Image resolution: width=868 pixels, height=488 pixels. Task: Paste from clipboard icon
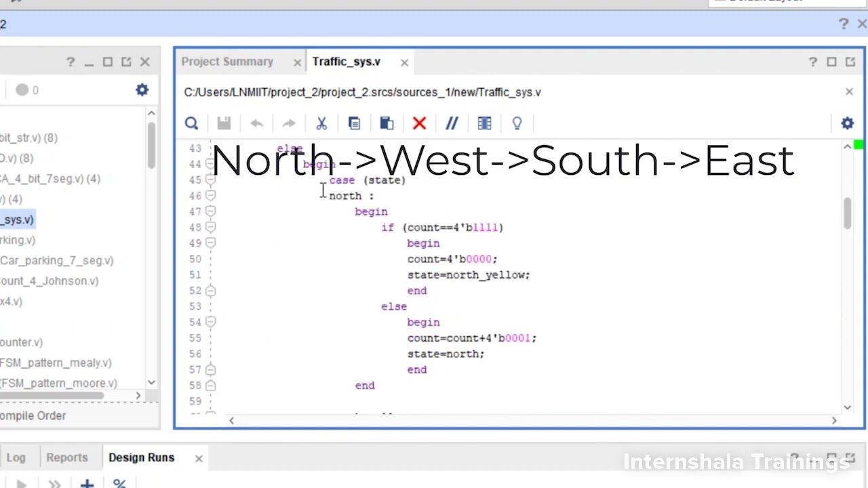click(x=387, y=123)
